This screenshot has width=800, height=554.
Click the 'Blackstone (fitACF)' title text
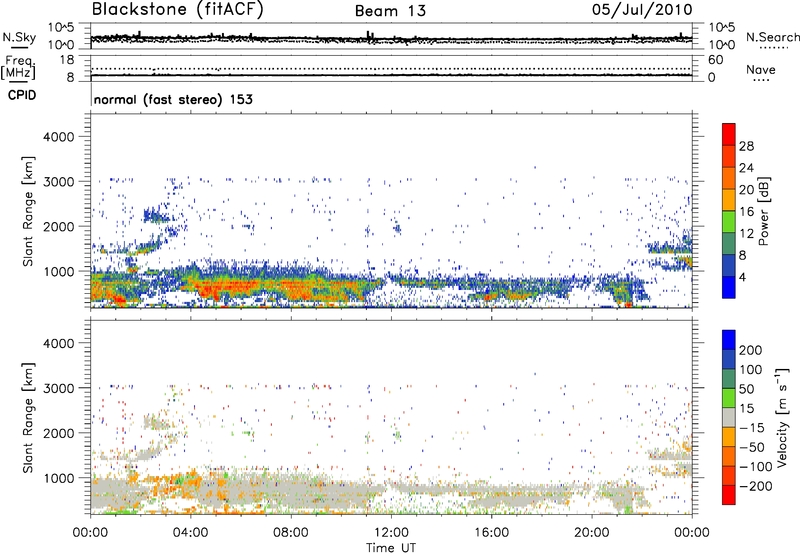coord(178,10)
